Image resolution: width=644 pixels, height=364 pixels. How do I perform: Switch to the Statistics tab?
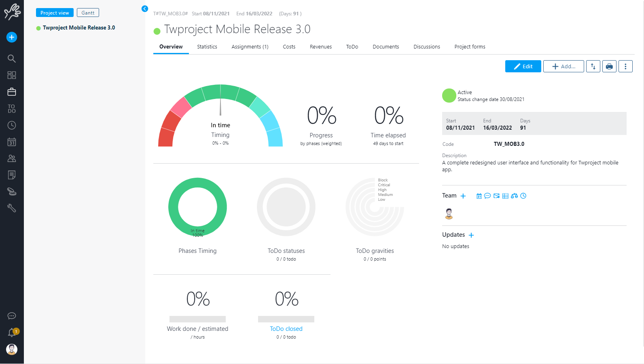207,47
